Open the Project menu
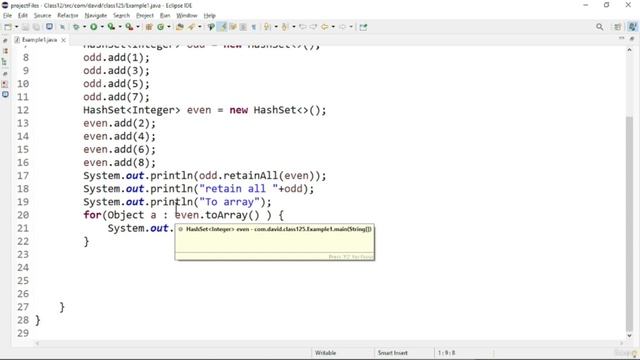 [x=144, y=16]
